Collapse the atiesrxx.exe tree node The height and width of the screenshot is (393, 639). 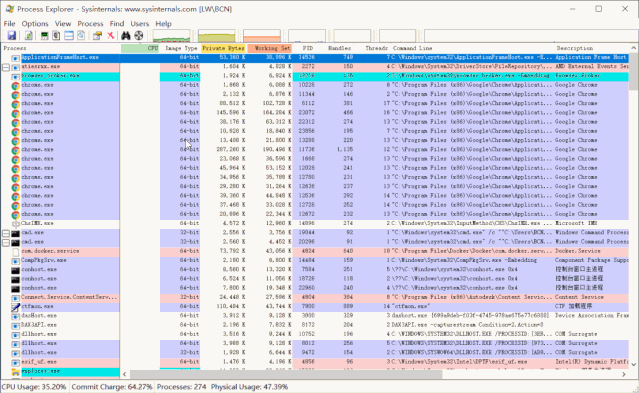(6, 67)
